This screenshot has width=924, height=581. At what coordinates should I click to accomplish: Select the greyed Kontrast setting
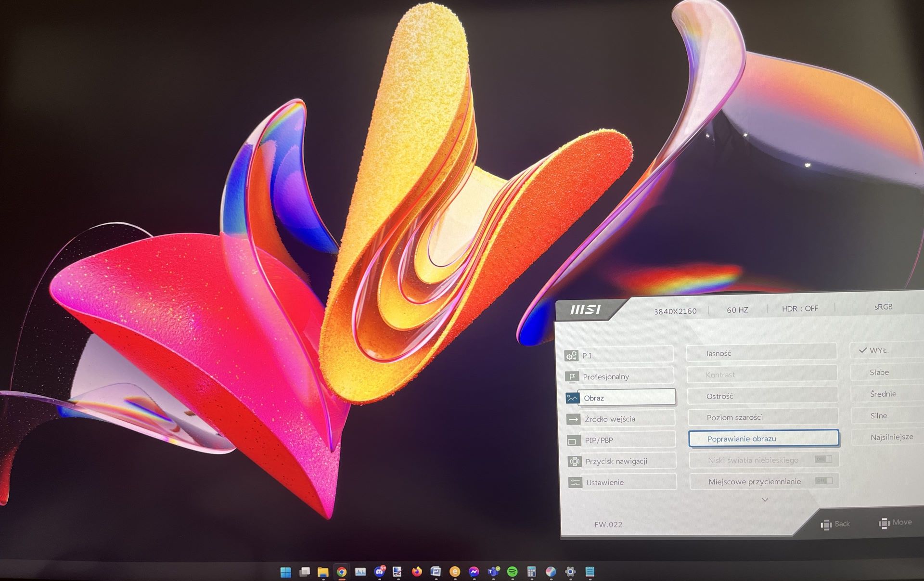point(762,374)
